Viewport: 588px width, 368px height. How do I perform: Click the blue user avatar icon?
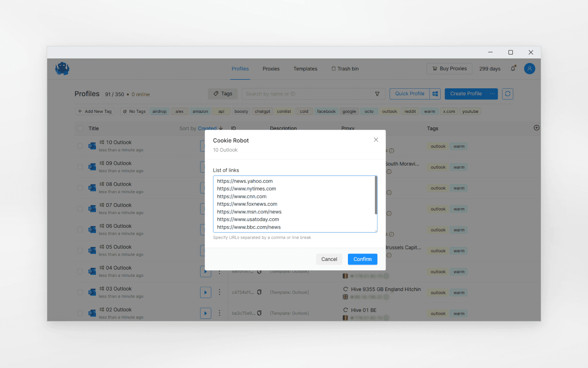coord(529,68)
